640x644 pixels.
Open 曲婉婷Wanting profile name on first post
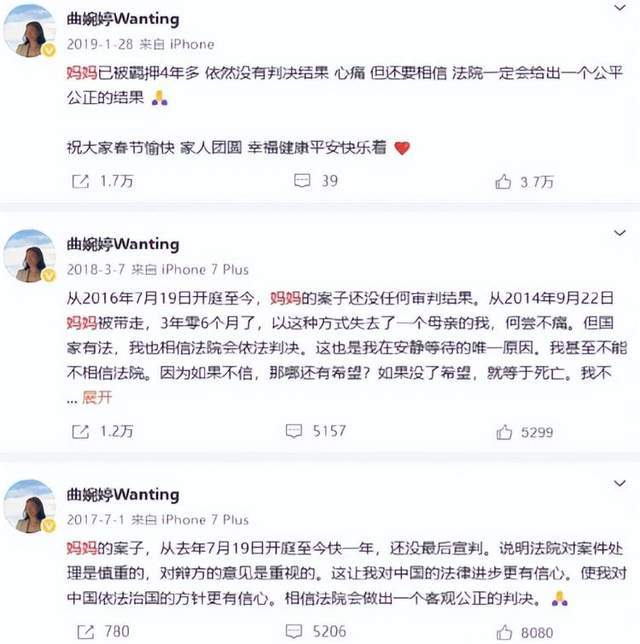pyautogui.click(x=123, y=19)
